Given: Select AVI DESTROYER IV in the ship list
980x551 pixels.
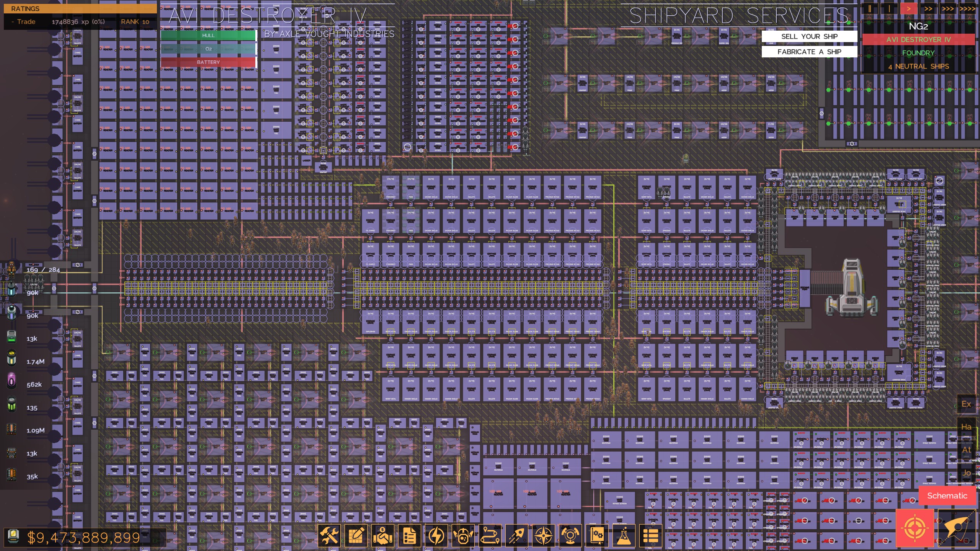Looking at the screenshot, I should [918, 40].
